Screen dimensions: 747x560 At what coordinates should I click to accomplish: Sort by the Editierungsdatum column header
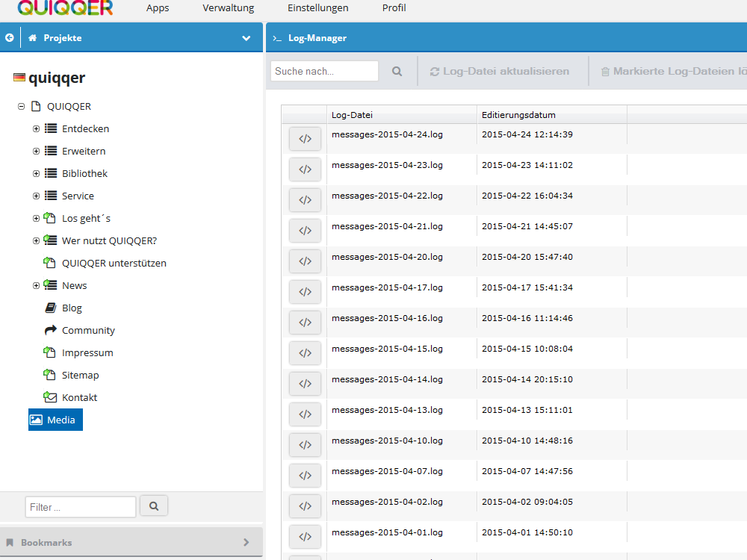click(x=552, y=115)
